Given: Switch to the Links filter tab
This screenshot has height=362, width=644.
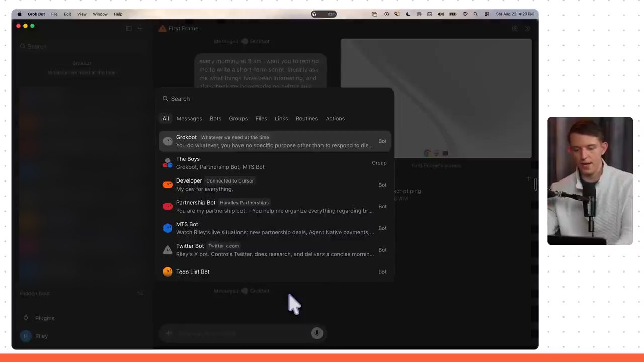Looking at the screenshot, I should click(x=281, y=118).
